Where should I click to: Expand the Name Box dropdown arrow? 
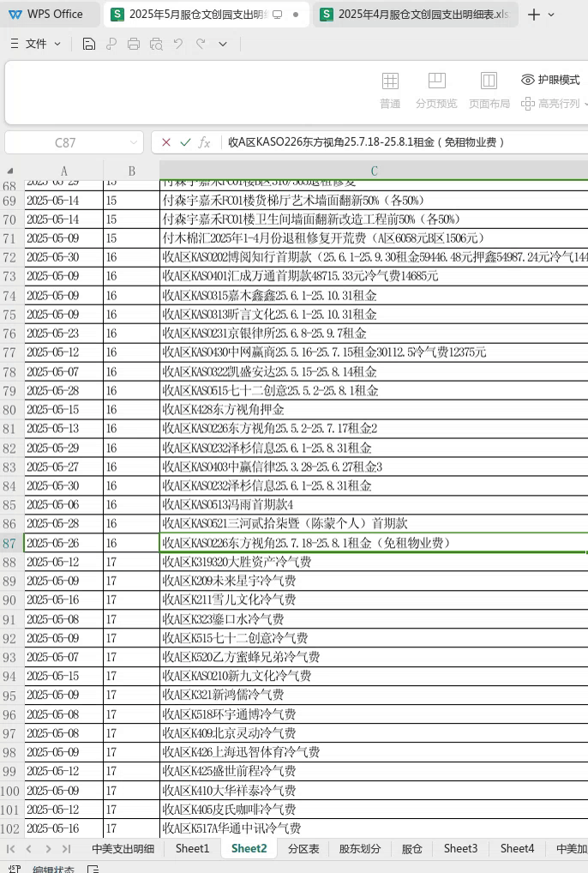point(134,142)
